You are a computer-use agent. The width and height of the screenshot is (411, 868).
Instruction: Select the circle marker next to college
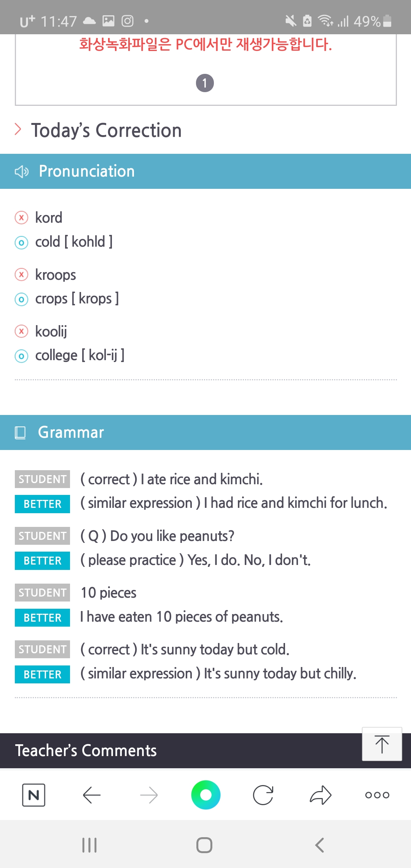click(21, 356)
